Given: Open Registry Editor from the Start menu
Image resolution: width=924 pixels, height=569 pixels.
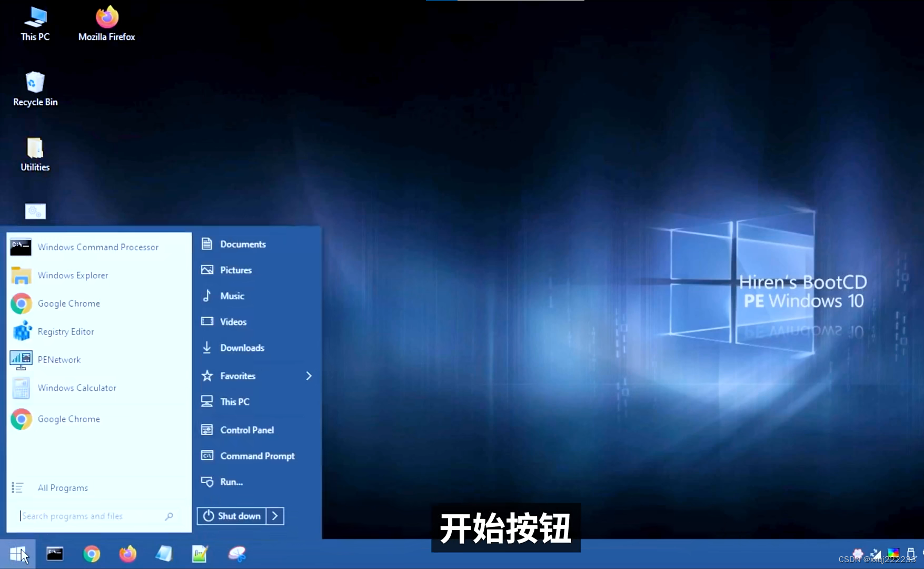Looking at the screenshot, I should click(66, 331).
